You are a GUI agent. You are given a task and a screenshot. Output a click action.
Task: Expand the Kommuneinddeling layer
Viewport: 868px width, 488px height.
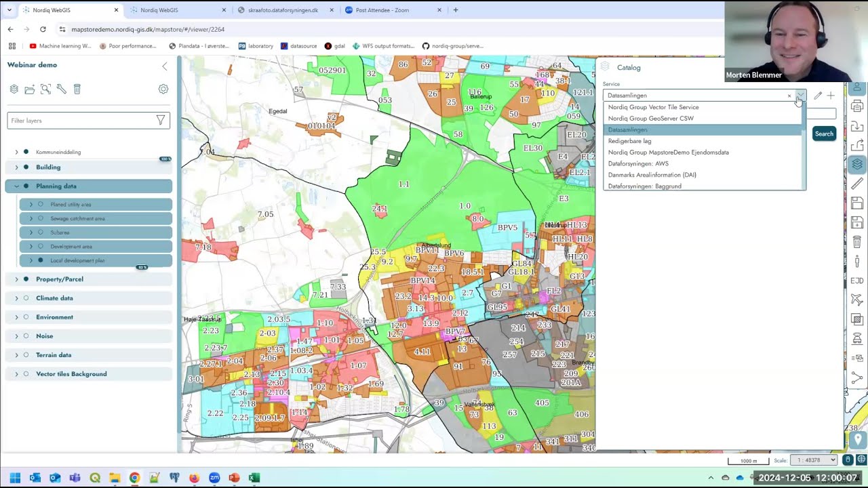point(16,152)
